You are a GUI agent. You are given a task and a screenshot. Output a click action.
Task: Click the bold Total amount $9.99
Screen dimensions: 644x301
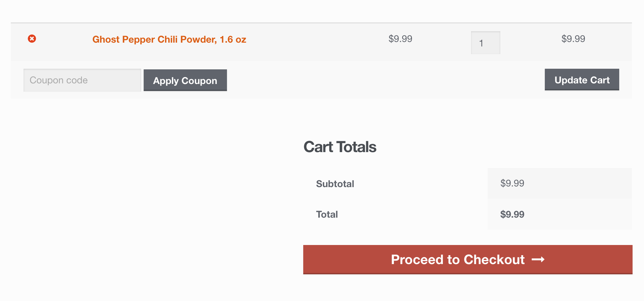[512, 214]
